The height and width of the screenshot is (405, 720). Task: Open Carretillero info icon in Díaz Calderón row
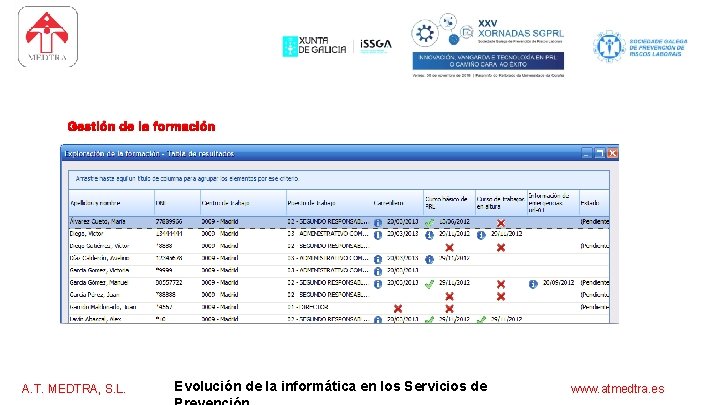click(377, 259)
